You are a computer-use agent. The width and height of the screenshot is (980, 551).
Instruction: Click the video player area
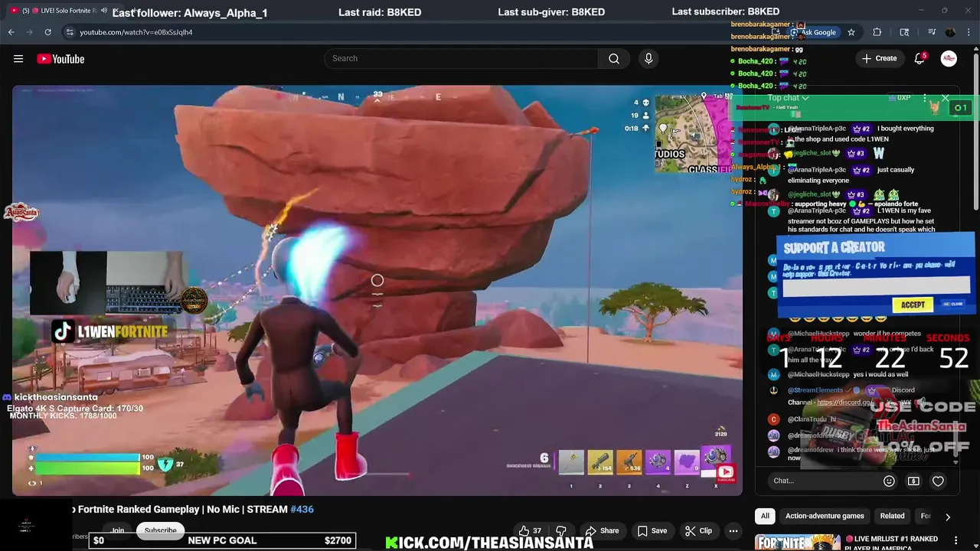pos(377,290)
